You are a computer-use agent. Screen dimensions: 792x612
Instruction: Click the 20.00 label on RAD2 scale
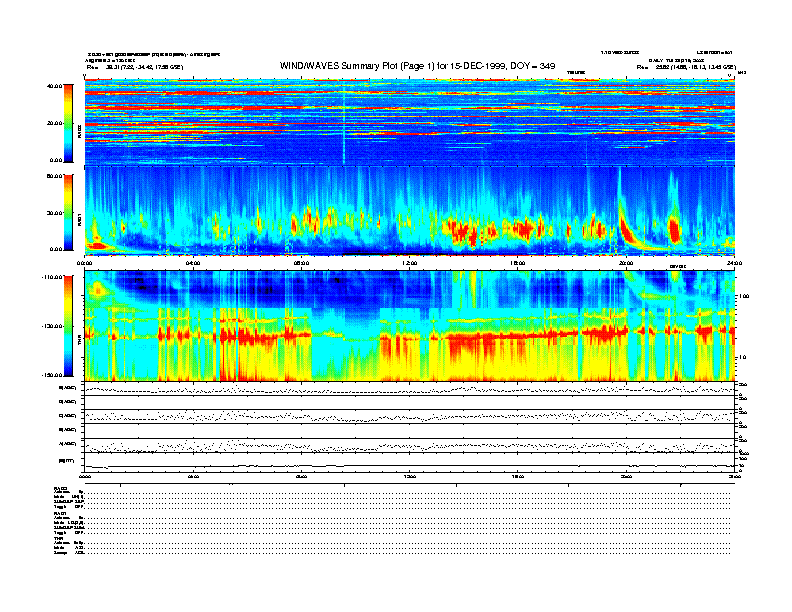click(x=54, y=123)
